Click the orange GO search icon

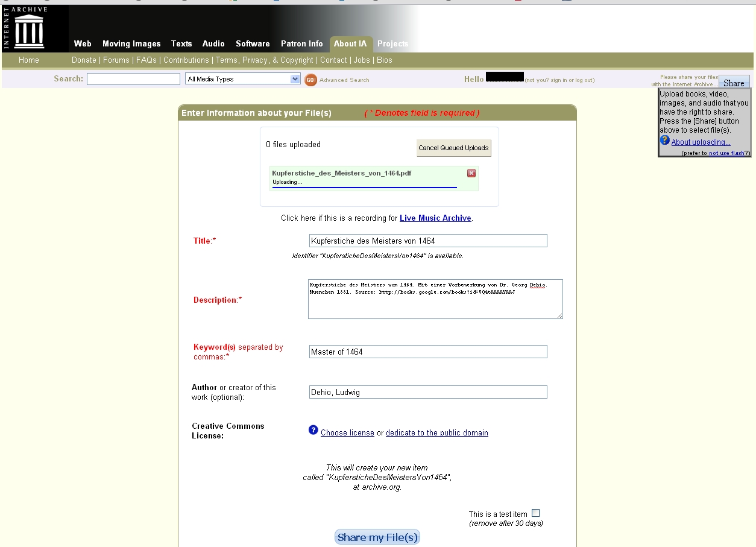pos(310,80)
